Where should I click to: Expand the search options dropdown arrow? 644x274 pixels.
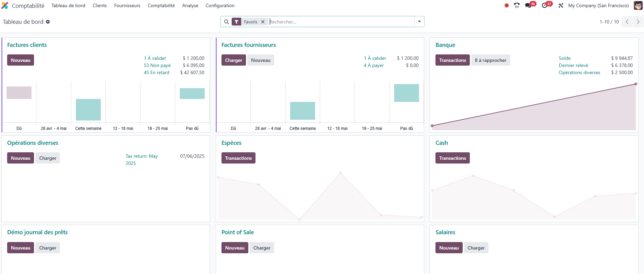tap(419, 22)
